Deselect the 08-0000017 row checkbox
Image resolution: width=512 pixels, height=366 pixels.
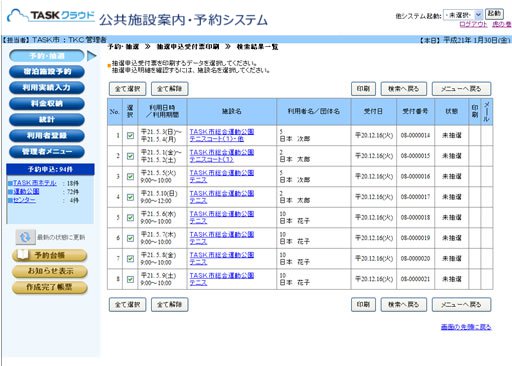130,197
